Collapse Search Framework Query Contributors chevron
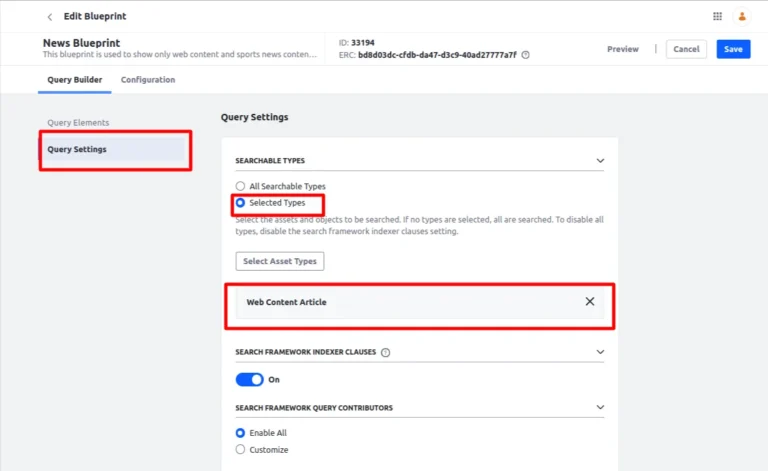The image size is (768, 471). coord(600,407)
